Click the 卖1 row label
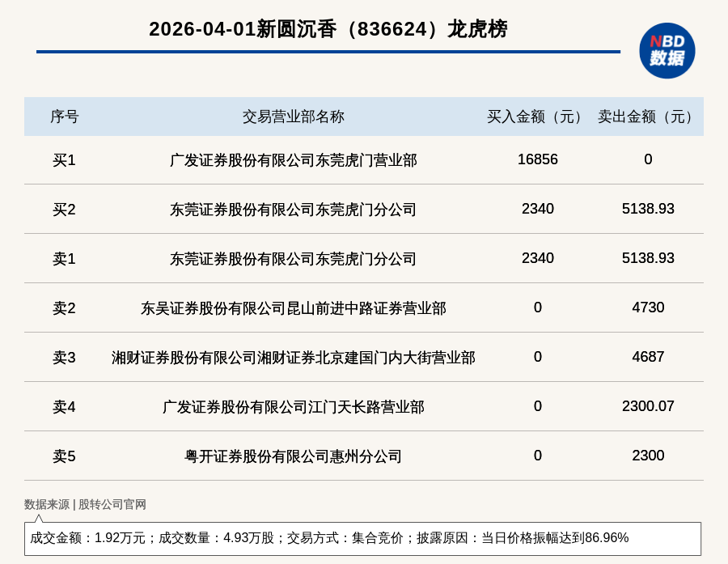 (x=64, y=259)
